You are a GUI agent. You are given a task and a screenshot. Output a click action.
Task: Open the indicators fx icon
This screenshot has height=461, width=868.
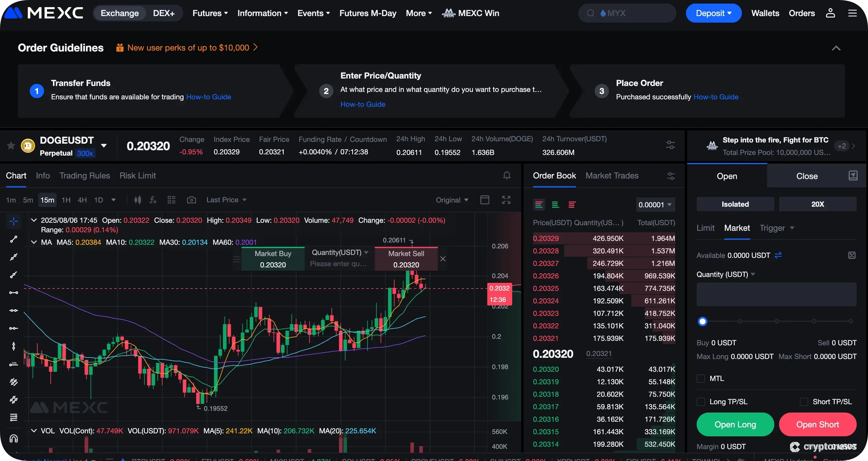click(x=153, y=200)
